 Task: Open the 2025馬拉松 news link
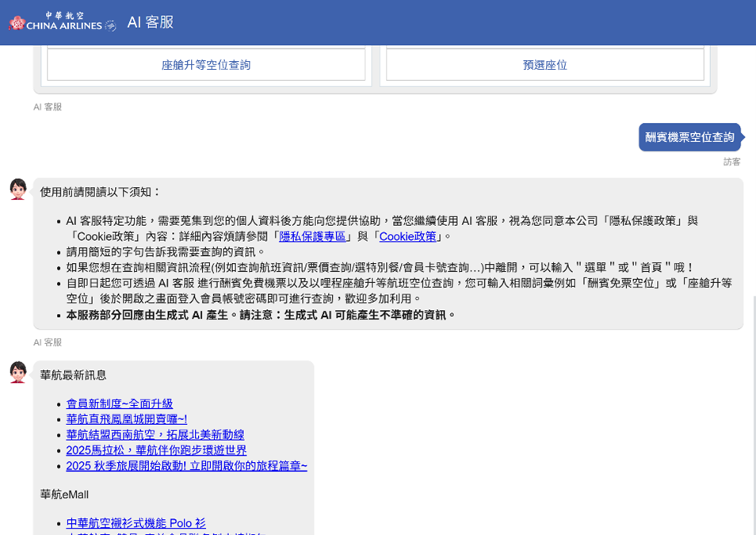156,450
